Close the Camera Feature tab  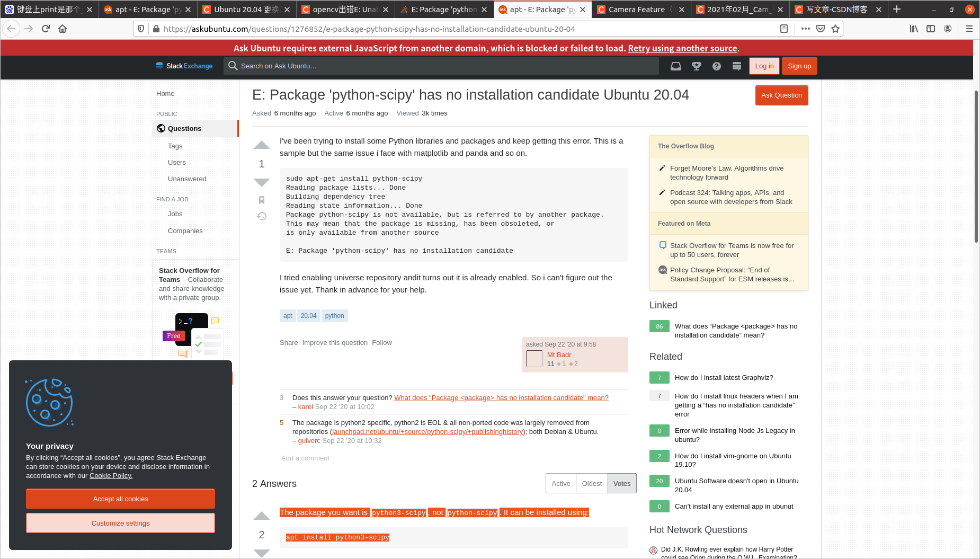click(682, 10)
